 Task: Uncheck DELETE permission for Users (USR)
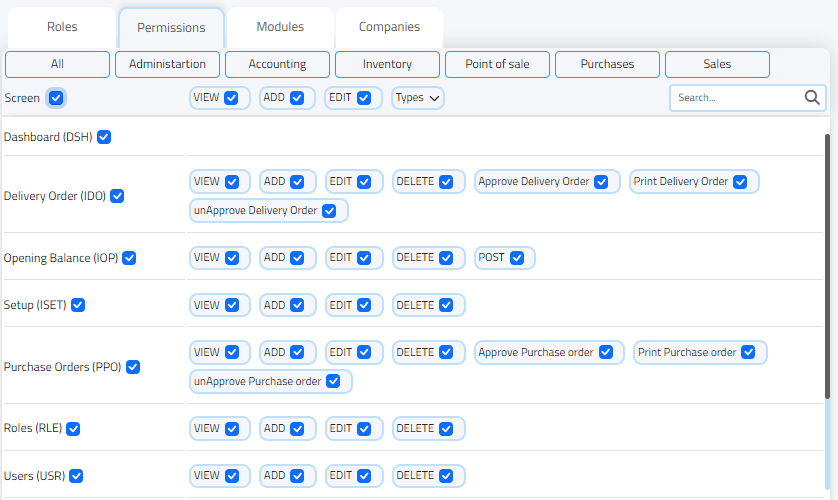(x=446, y=476)
